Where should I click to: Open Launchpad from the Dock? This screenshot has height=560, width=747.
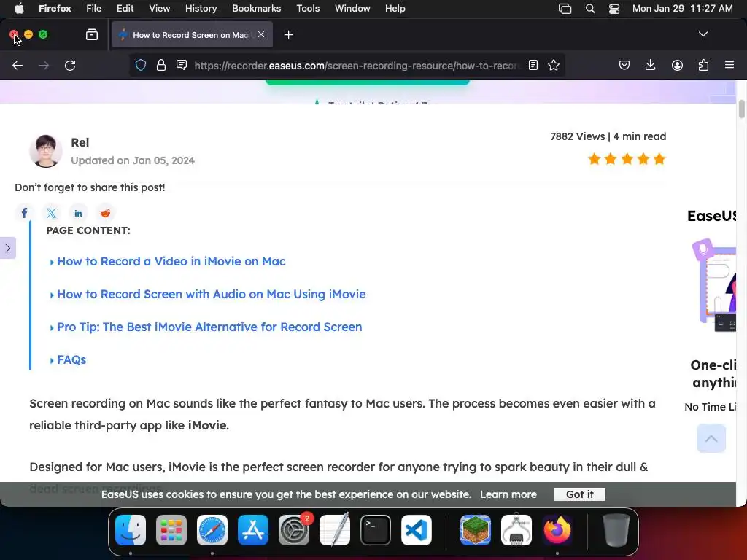pyautogui.click(x=171, y=530)
